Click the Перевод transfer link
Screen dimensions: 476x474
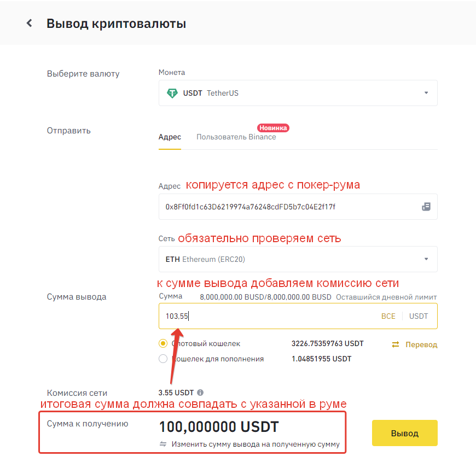(421, 344)
